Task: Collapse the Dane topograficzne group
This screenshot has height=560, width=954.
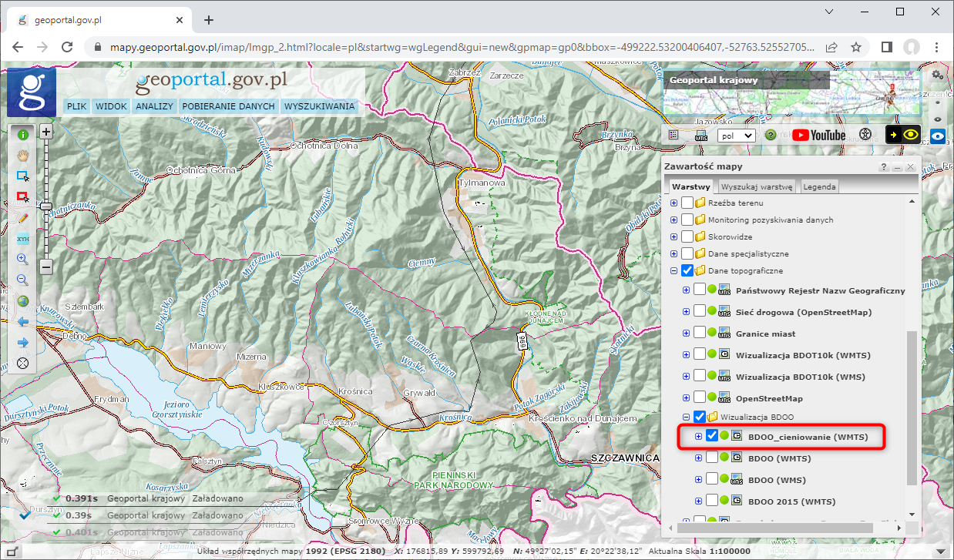Action: click(x=674, y=270)
